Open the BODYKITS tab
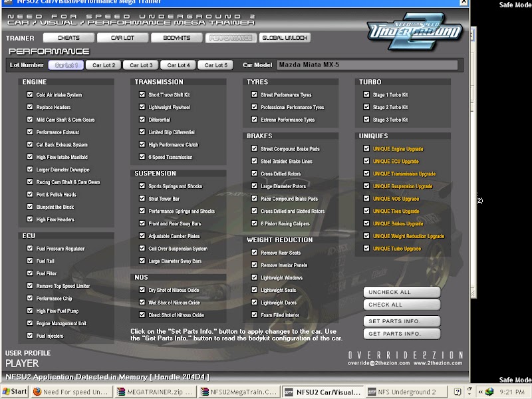The image size is (532, 399). pos(176,38)
